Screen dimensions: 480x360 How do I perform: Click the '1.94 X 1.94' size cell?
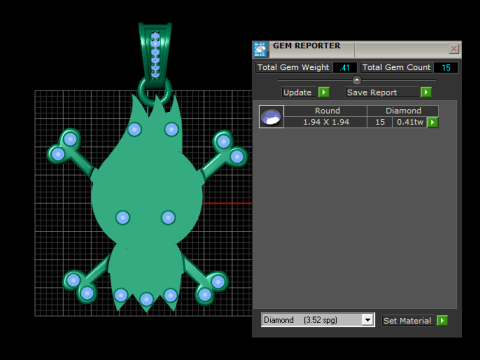325,122
